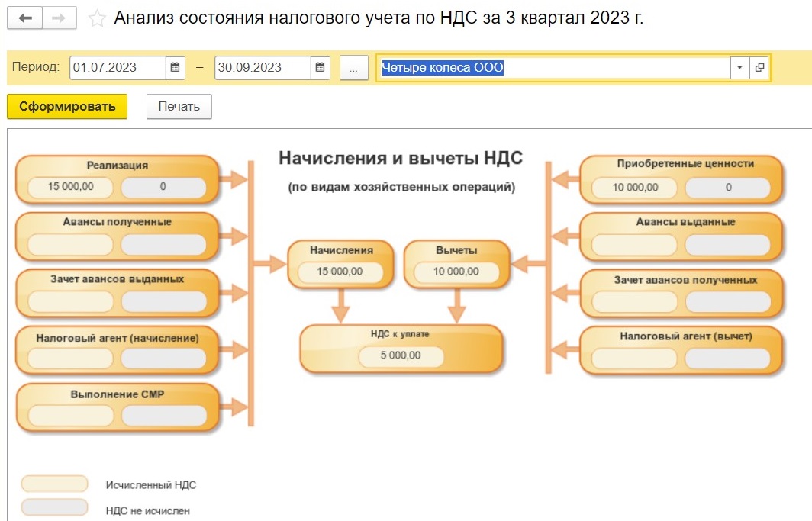
Task: Open Налоговый агент (начисление) block
Action: pos(117,350)
